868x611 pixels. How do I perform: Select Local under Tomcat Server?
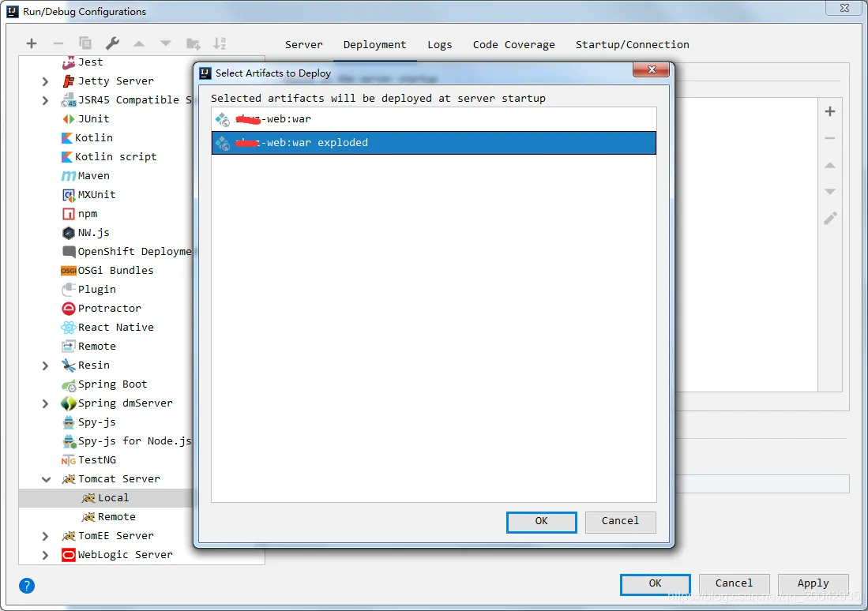click(x=105, y=498)
